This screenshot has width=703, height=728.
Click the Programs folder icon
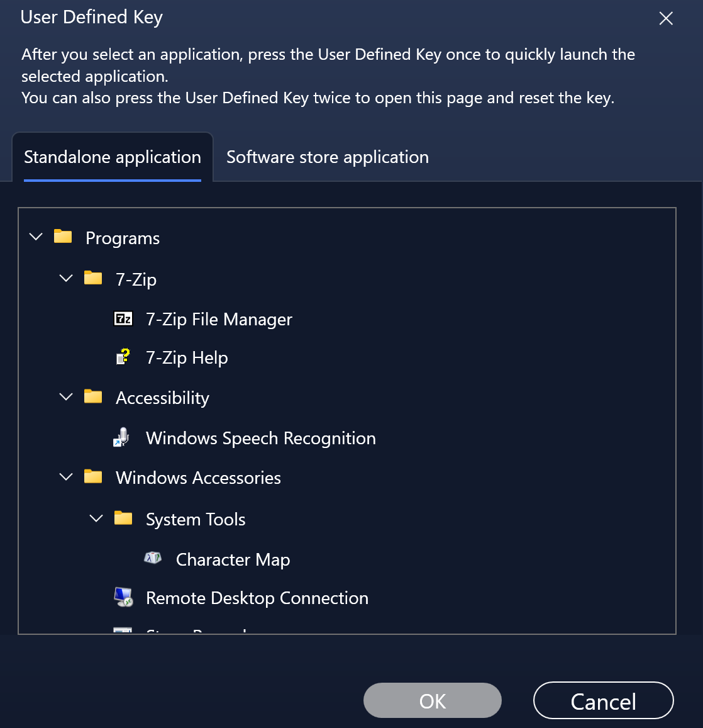point(63,237)
